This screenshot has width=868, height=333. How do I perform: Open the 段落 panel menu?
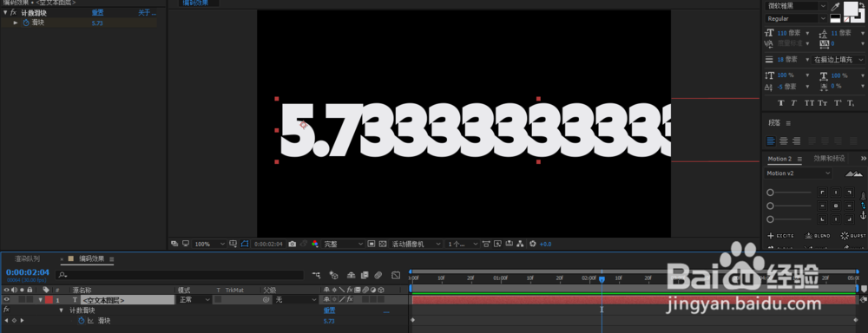788,123
